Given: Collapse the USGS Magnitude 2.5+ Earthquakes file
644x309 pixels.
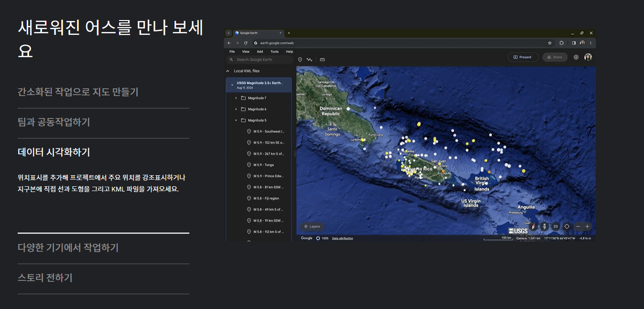Looking at the screenshot, I should tap(232, 85).
